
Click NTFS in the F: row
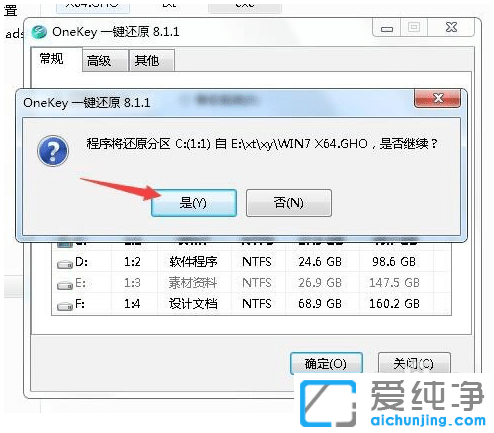coord(257,304)
